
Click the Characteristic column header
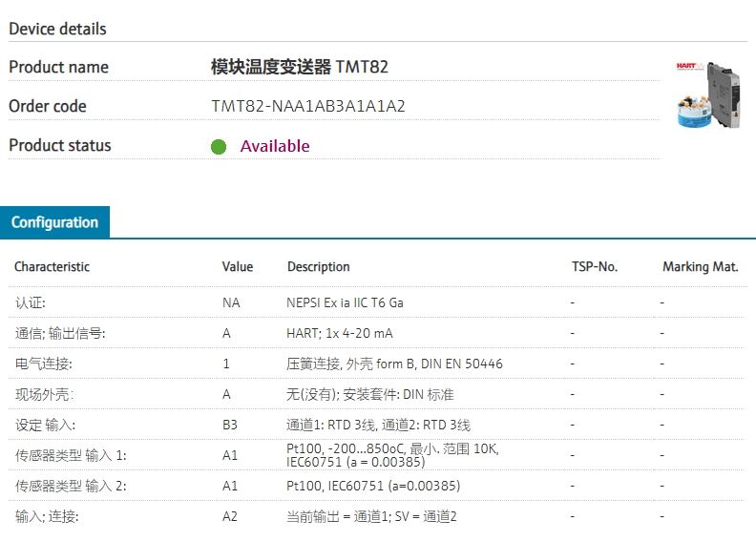pos(52,266)
